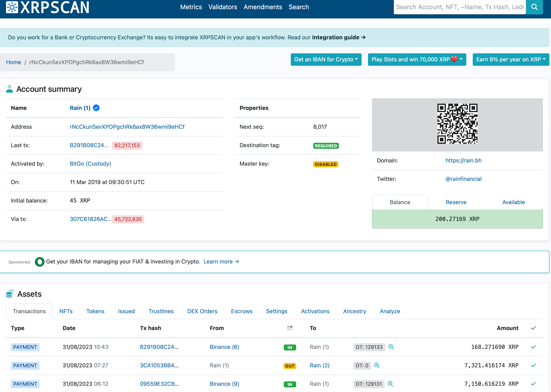551x392 pixels.
Task: Switch to the Trustlines tab
Action: (161, 311)
